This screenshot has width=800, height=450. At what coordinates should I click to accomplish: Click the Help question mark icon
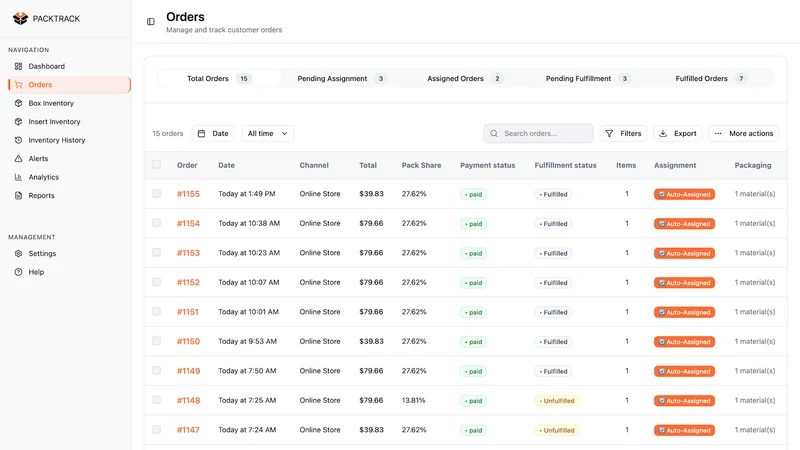[x=18, y=272]
